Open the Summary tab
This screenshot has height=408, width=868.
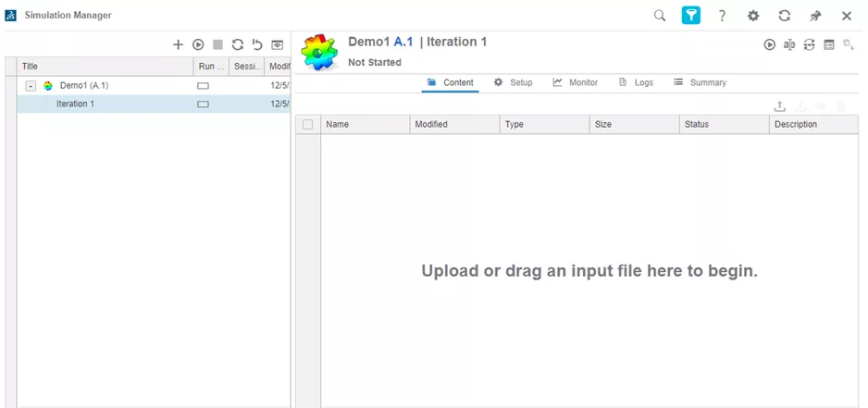tap(700, 82)
